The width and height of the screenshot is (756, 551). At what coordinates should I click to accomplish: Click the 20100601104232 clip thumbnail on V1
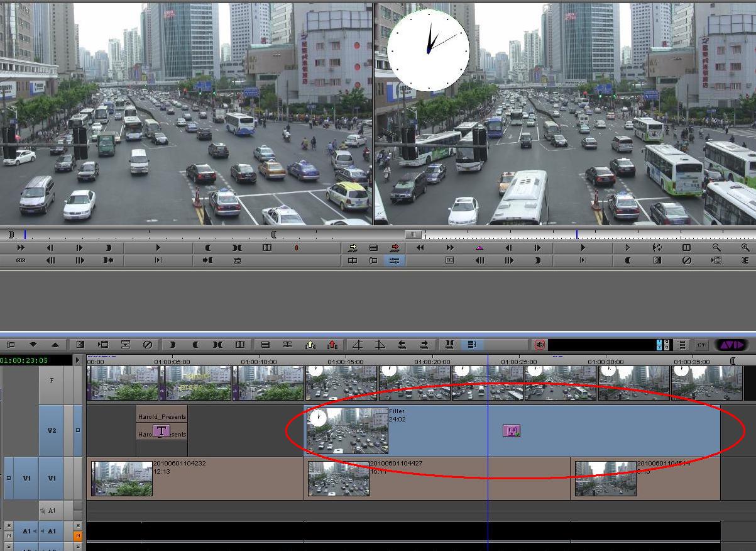coord(122,479)
